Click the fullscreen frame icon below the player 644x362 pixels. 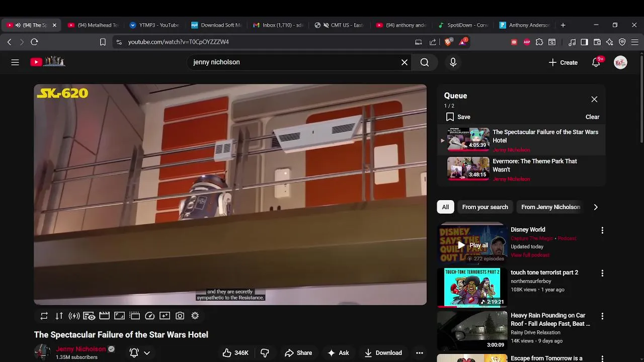pyautogui.click(x=119, y=316)
